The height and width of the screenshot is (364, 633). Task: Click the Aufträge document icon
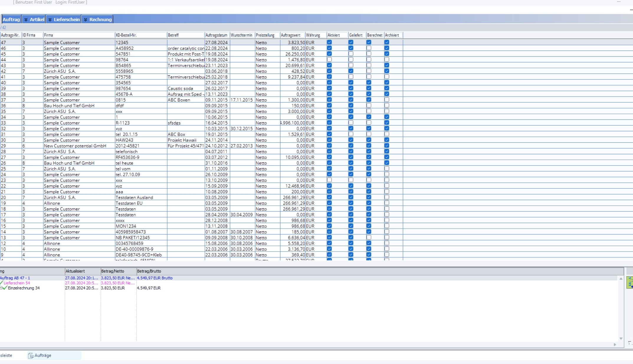click(31, 356)
